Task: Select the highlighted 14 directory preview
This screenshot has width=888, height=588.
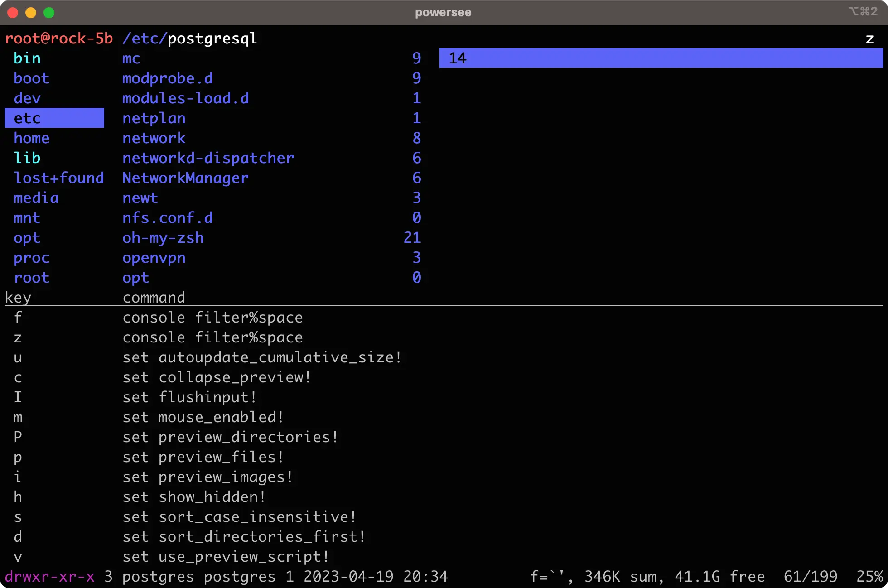Action: click(x=661, y=58)
